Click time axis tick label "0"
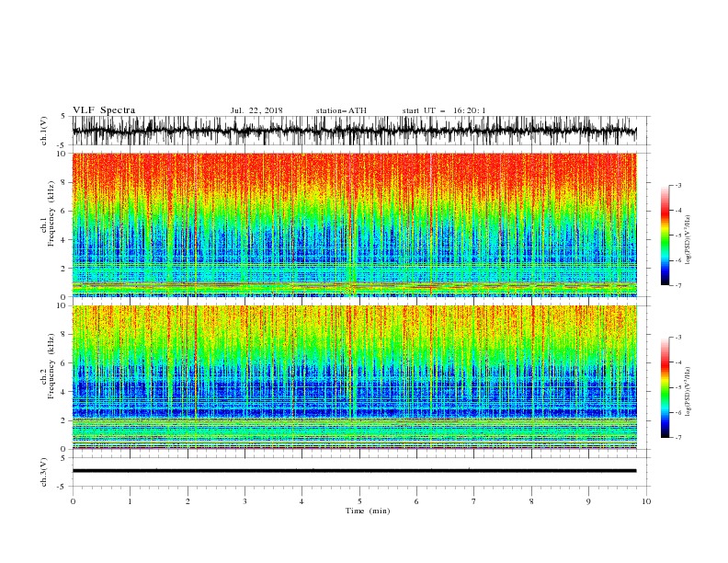The width and height of the screenshot is (728, 563). click(x=73, y=501)
